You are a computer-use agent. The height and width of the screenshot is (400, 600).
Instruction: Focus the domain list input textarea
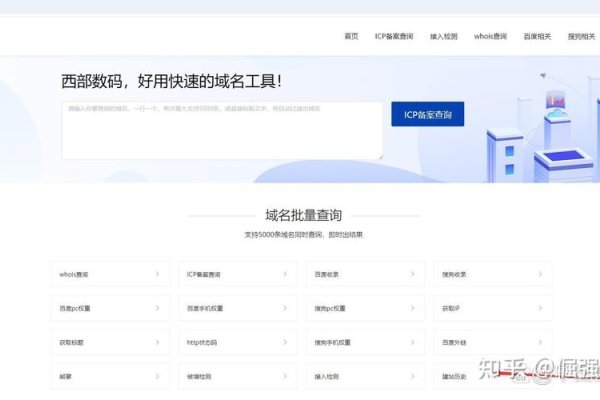[x=221, y=130]
